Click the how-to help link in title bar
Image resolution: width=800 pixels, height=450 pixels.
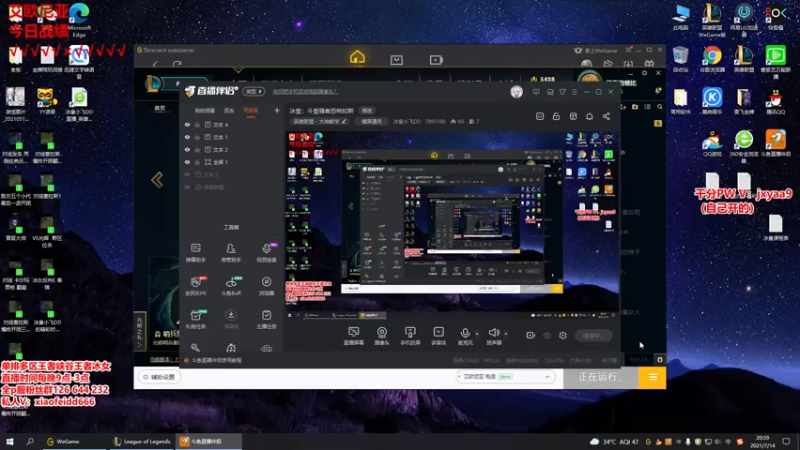(x=305, y=92)
